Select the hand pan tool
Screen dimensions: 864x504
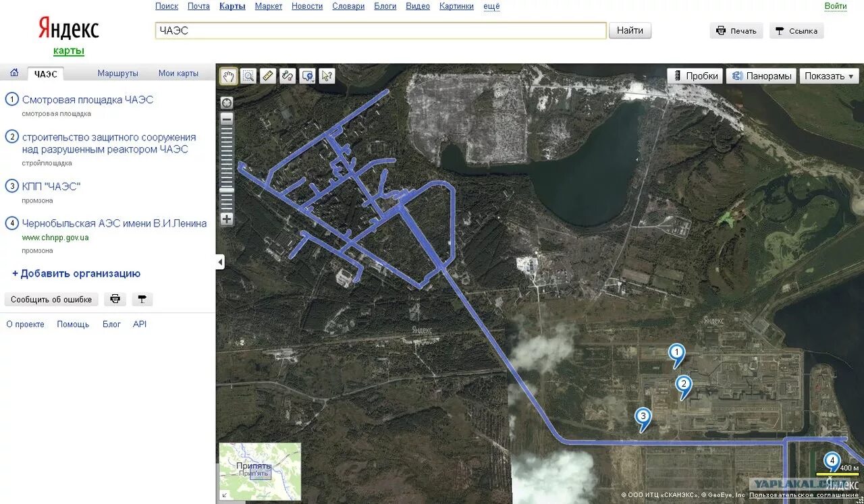(x=229, y=76)
